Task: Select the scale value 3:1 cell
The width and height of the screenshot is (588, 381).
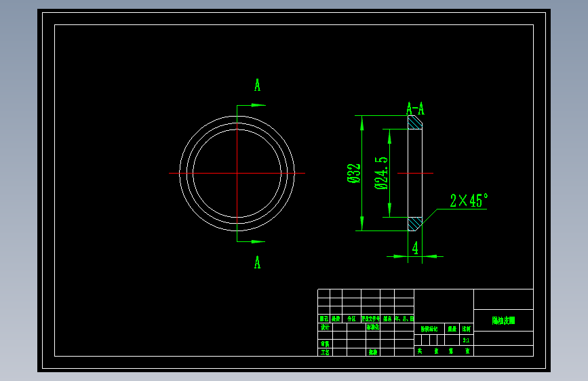Action: pyautogui.click(x=466, y=340)
